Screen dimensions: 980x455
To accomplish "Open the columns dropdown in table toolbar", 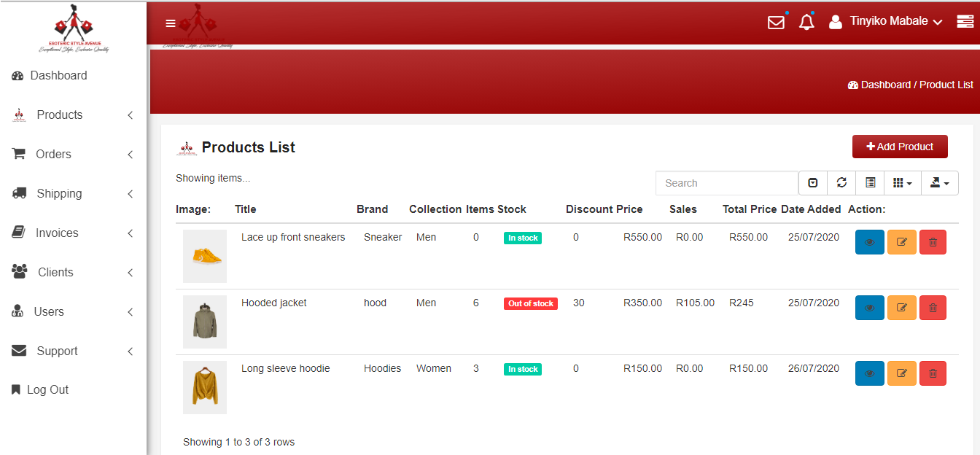I will (x=903, y=183).
